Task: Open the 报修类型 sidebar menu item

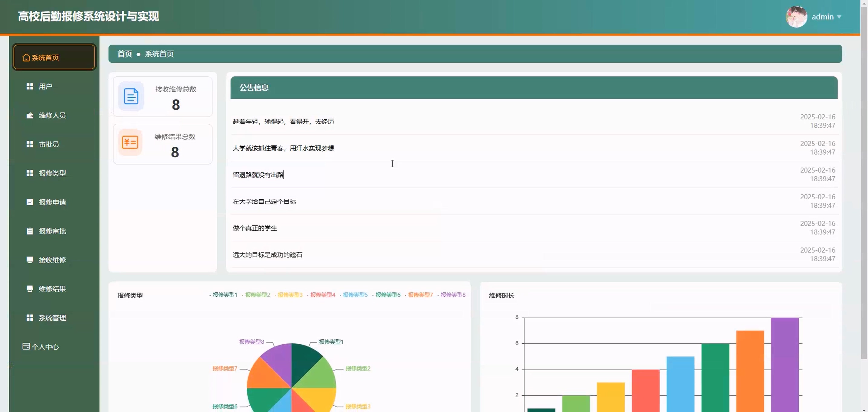Action: 52,173
